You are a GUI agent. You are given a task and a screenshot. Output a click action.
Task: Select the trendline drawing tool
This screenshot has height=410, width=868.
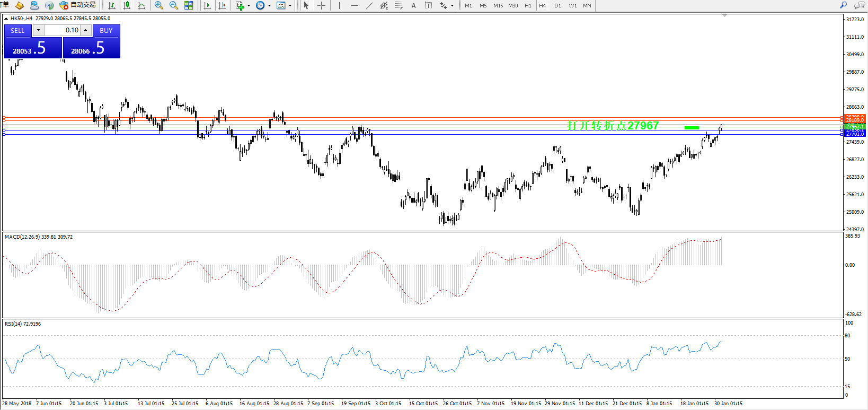coord(369,5)
